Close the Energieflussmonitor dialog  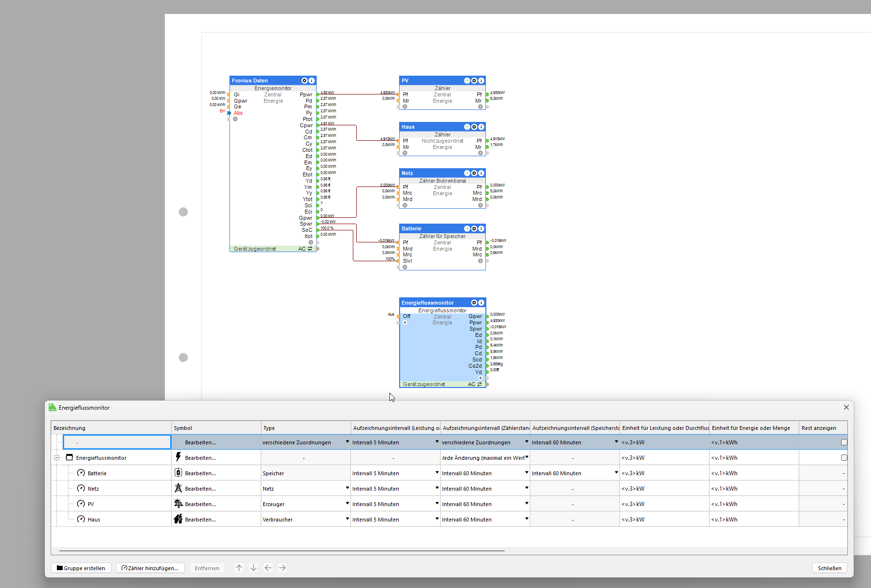click(x=846, y=407)
